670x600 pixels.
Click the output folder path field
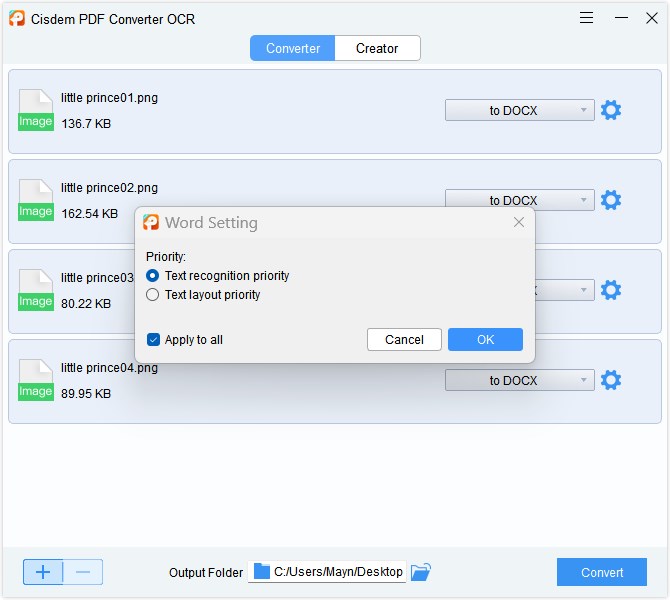pos(327,572)
